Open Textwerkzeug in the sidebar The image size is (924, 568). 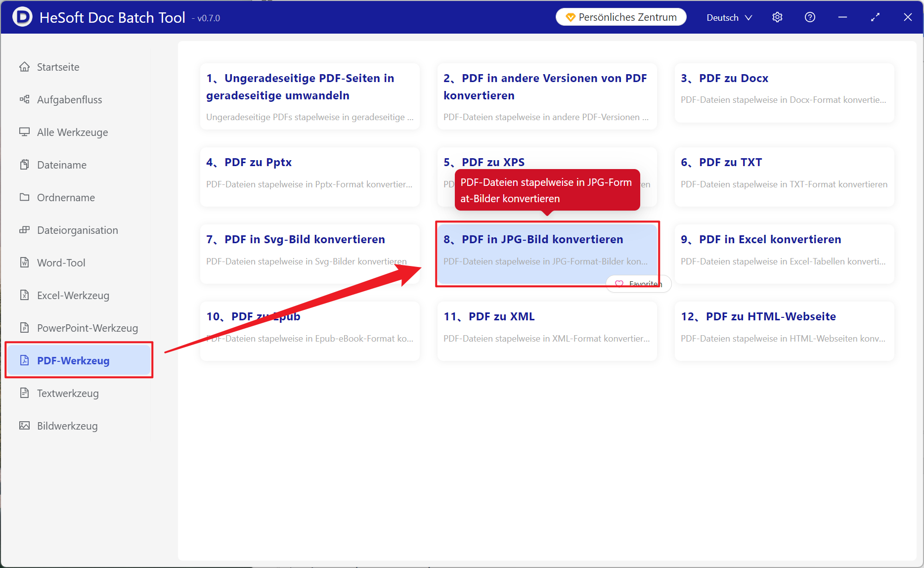click(x=79, y=393)
